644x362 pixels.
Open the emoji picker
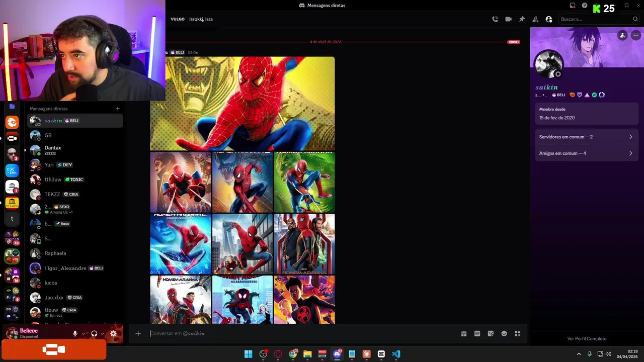504,333
